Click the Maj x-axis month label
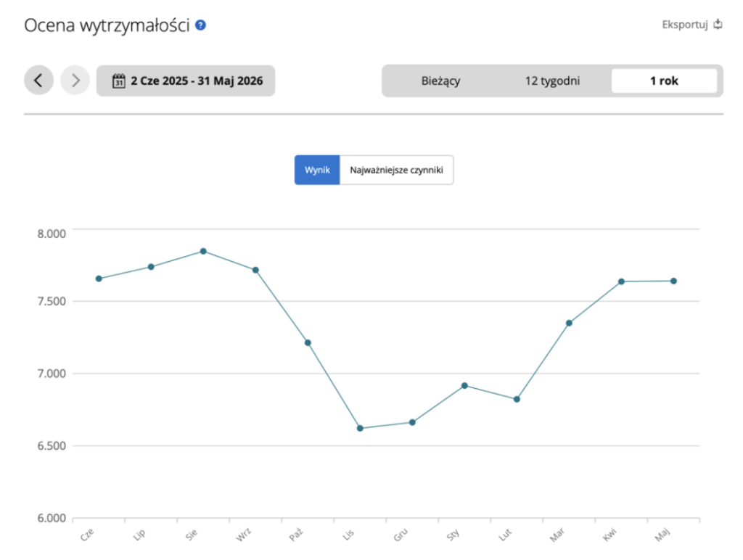 coord(662,535)
